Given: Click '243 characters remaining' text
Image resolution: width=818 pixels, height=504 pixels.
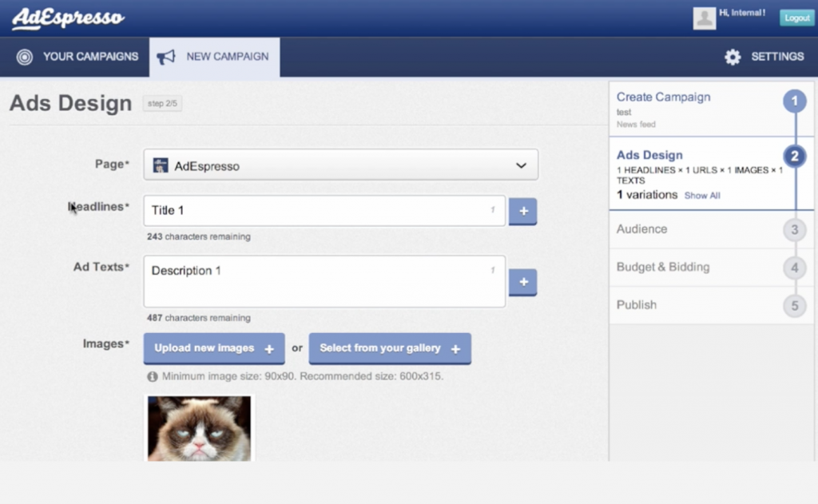Looking at the screenshot, I should pos(199,237).
